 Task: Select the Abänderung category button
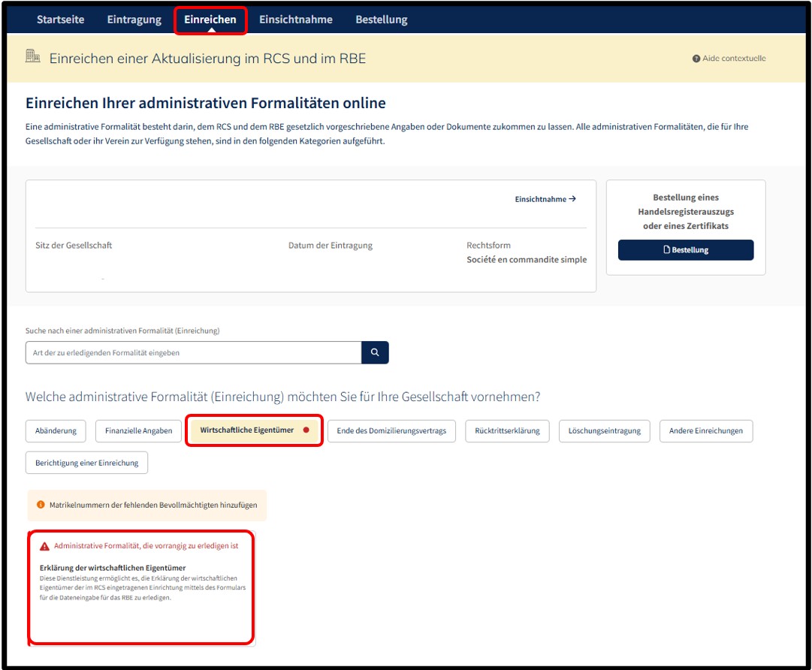tap(56, 431)
